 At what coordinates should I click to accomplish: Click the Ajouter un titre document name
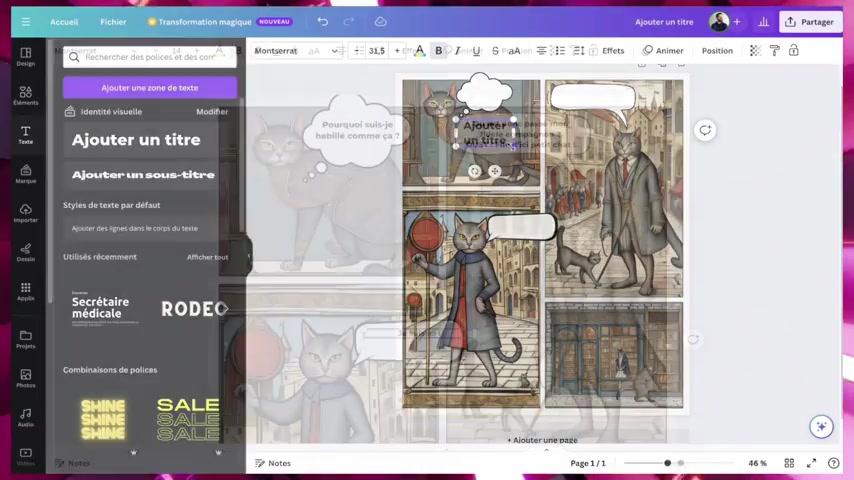(x=664, y=22)
